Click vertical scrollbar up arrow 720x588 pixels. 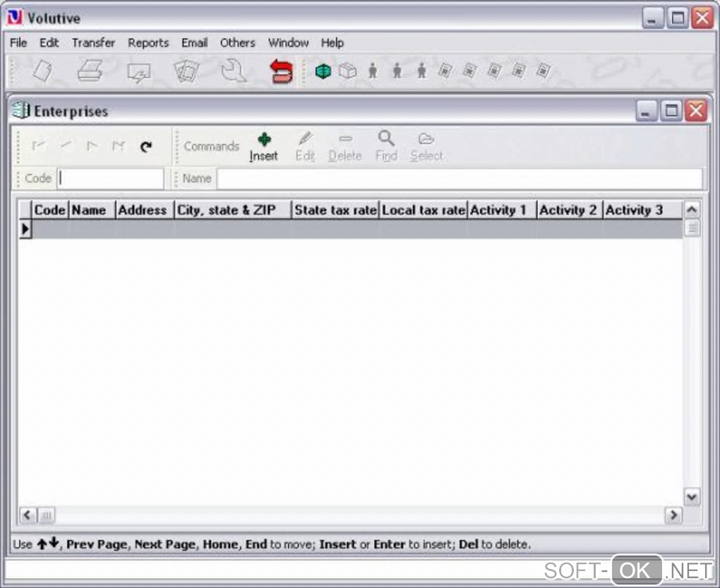click(692, 210)
